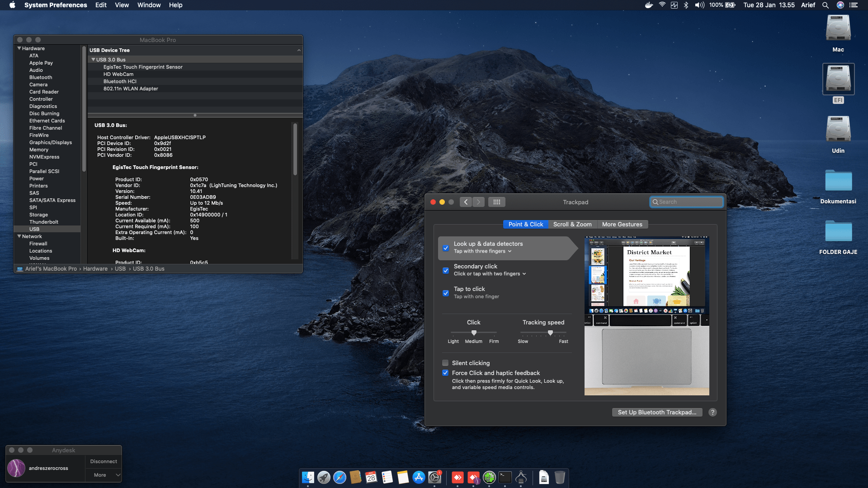Open Tap with three fingers dropdown
The width and height of the screenshot is (868, 488).
[483, 251]
